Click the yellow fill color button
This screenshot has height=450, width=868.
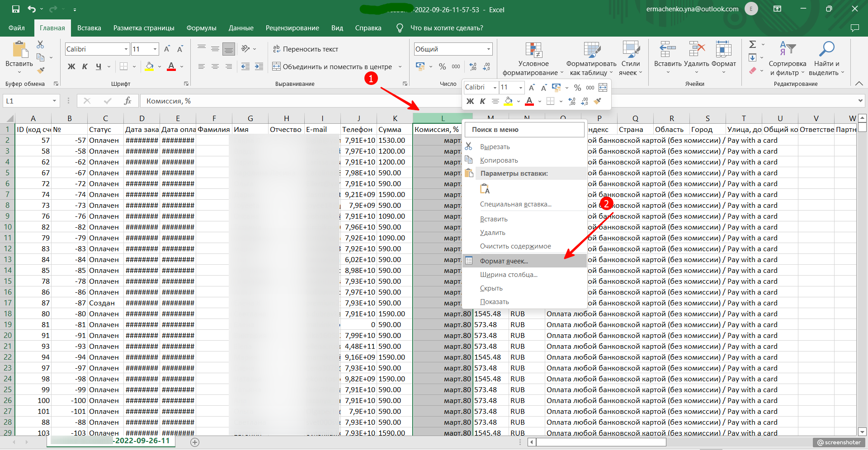[x=149, y=67]
